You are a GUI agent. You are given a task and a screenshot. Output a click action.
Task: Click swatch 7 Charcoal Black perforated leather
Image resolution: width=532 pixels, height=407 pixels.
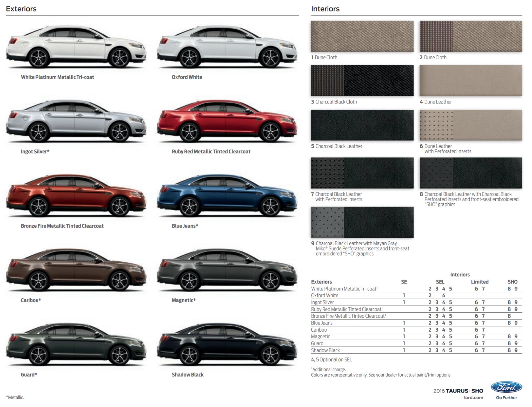[x=362, y=173]
